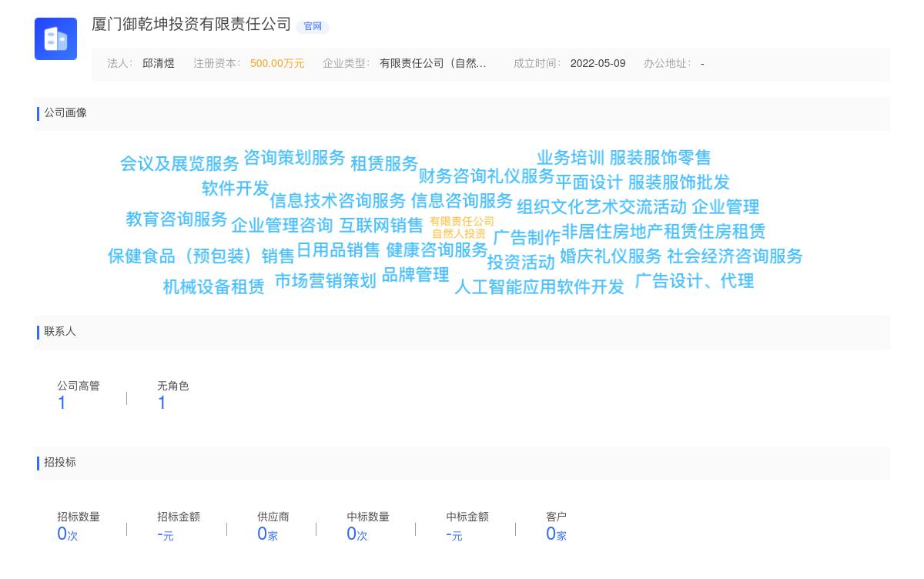Open 公司高管 count of 1
924x579 pixels.
62,403
